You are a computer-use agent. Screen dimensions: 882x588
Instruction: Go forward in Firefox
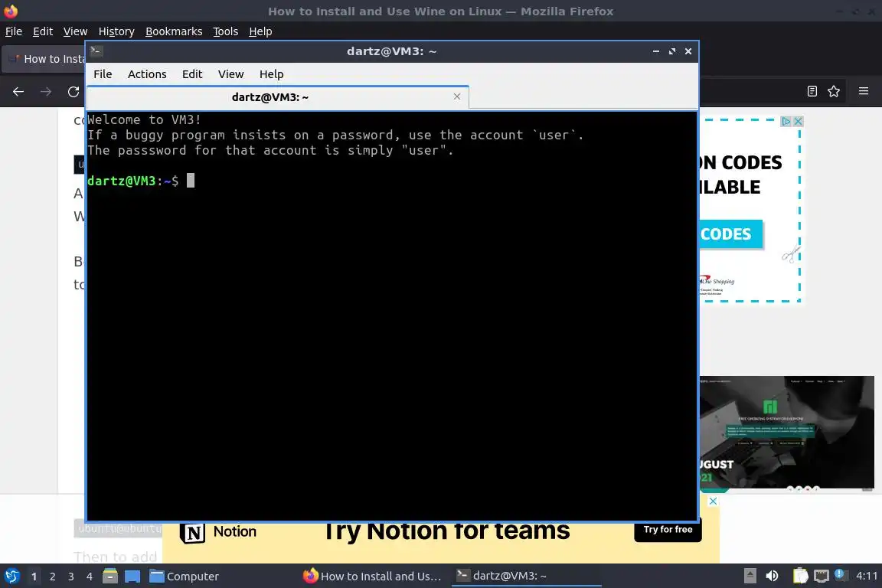(46, 92)
